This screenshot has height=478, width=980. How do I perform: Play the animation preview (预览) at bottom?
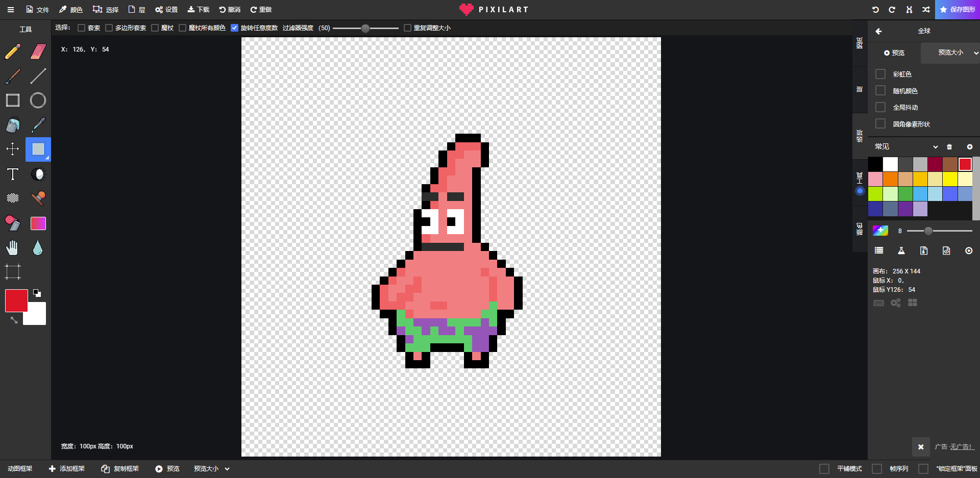click(167, 469)
